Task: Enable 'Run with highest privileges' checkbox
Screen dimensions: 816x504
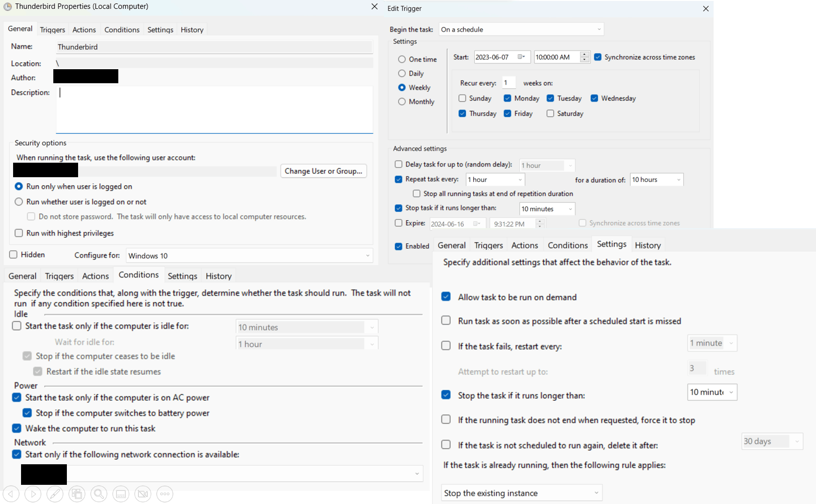Action: [x=19, y=233]
